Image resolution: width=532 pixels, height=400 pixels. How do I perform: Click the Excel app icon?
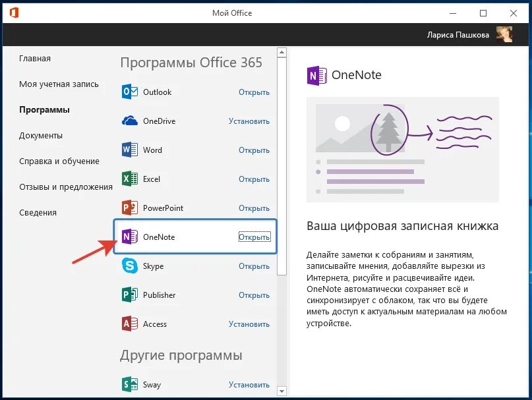click(130, 179)
